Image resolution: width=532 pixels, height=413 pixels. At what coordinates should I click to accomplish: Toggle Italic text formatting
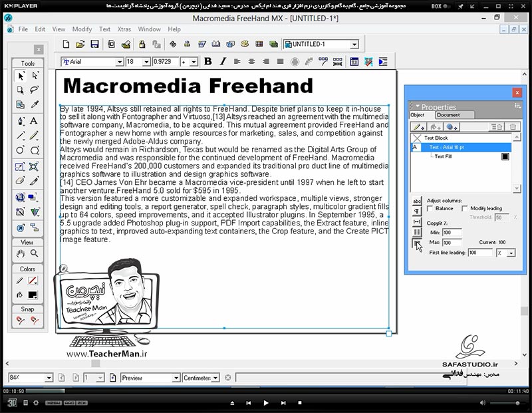pos(223,61)
